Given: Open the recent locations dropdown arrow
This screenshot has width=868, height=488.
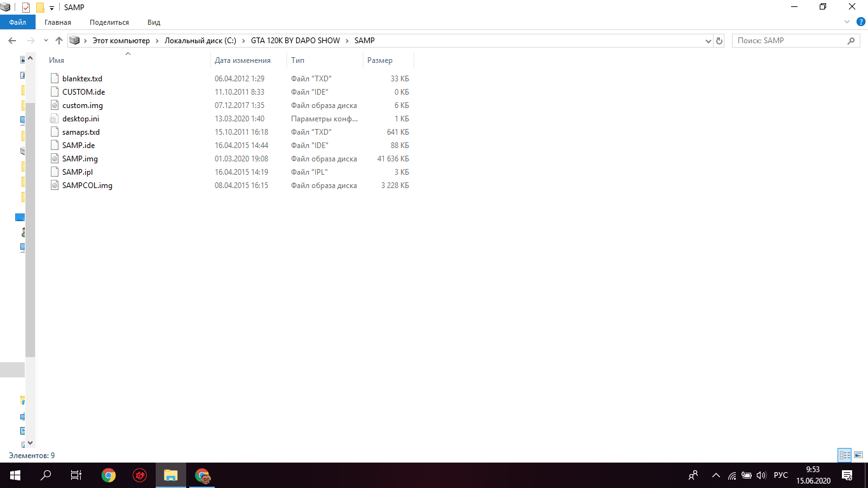Looking at the screenshot, I should (x=46, y=41).
